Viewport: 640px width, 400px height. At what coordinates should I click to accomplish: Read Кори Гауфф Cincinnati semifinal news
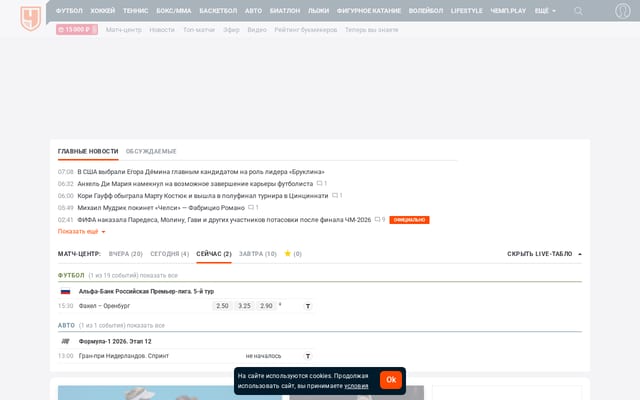click(203, 196)
